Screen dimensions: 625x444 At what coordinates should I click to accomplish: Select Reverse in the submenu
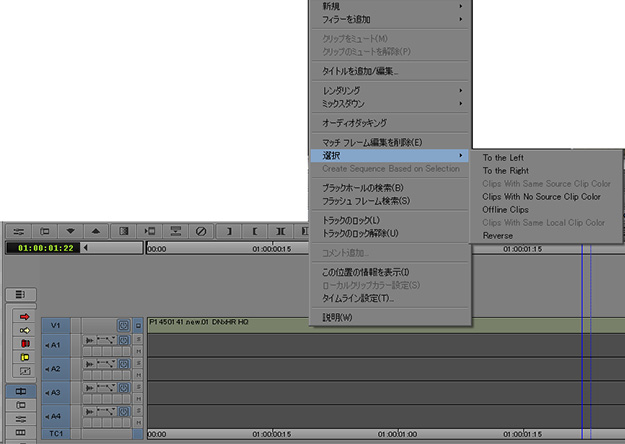pyautogui.click(x=546, y=236)
